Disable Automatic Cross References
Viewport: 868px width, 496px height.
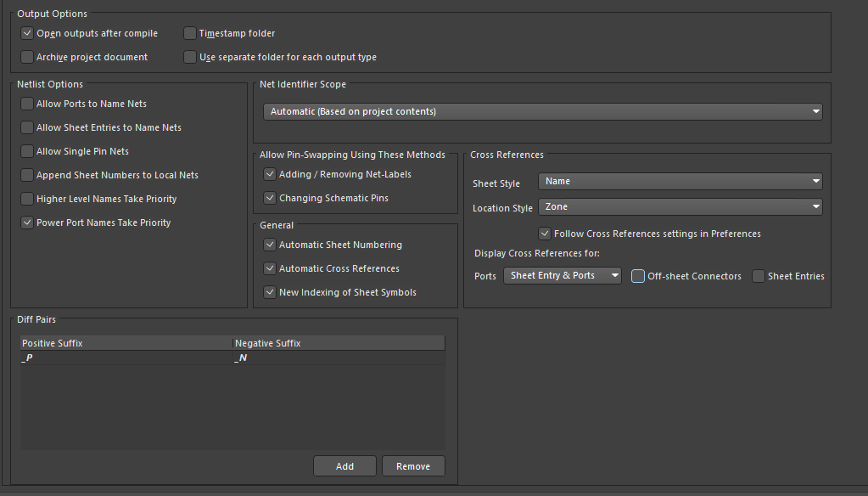pyautogui.click(x=270, y=268)
